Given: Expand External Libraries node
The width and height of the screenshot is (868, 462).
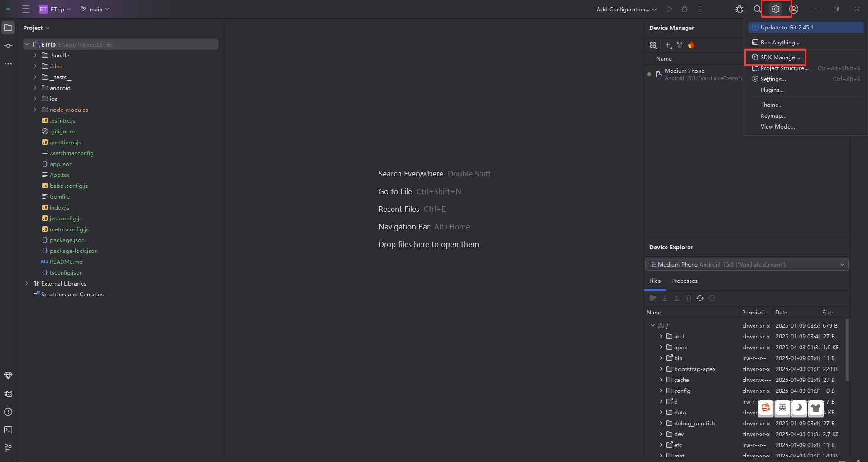Looking at the screenshot, I should 27,283.
